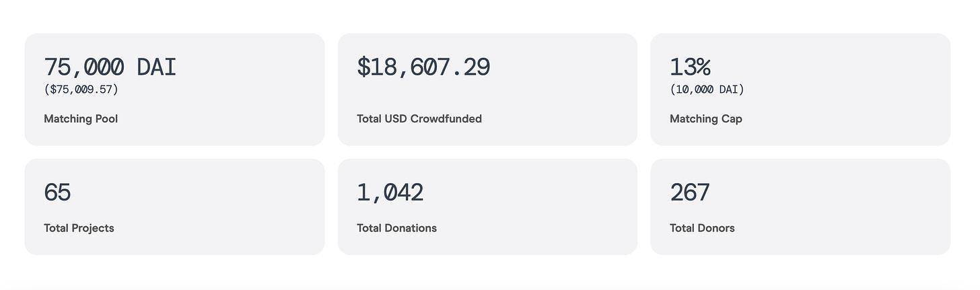
Task: Select the (10,000 DAI) cap amount text
Action: coord(707,89)
